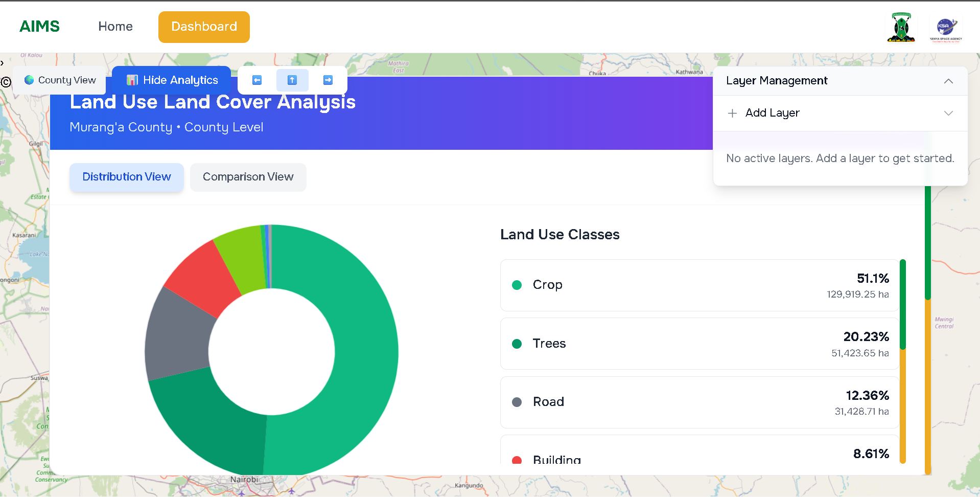
Task: Click the AIMS logo text
Action: 39,26
